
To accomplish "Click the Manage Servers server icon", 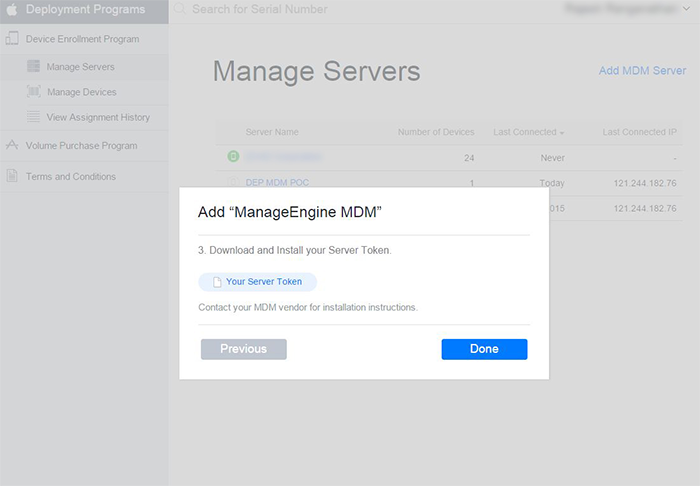I will (x=33, y=66).
